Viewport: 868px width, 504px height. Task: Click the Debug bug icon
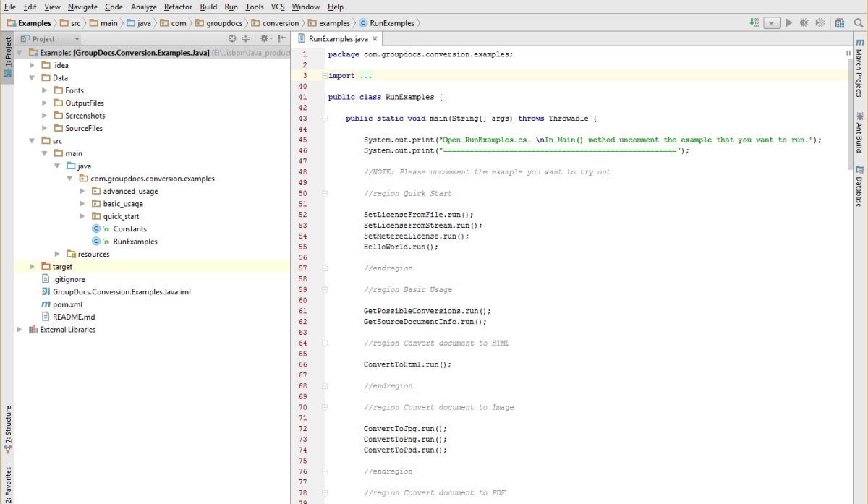pyautogui.click(x=804, y=23)
